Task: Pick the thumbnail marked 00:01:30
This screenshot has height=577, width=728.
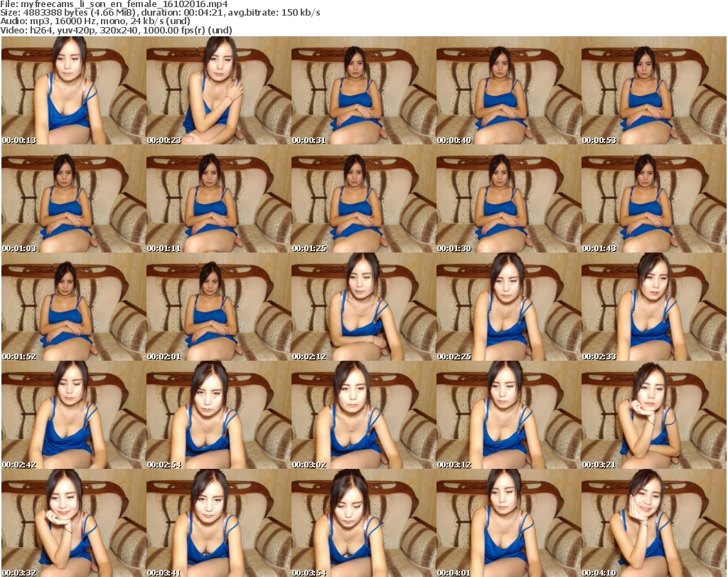Action: click(x=508, y=198)
